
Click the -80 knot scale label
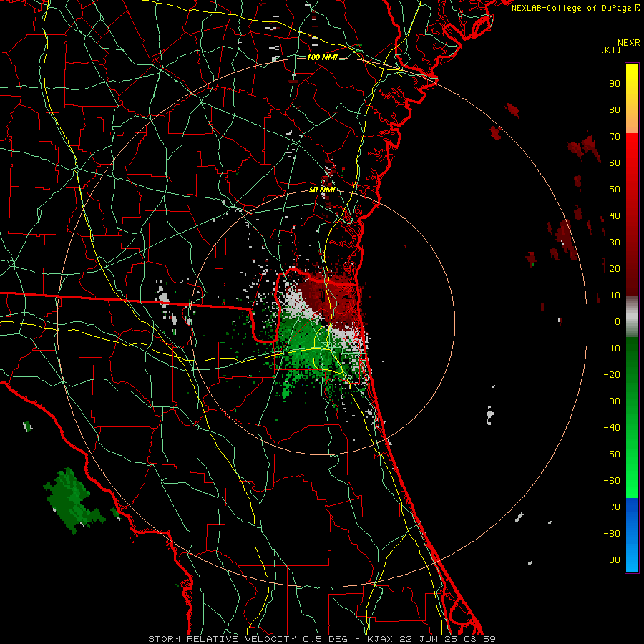tap(612, 534)
